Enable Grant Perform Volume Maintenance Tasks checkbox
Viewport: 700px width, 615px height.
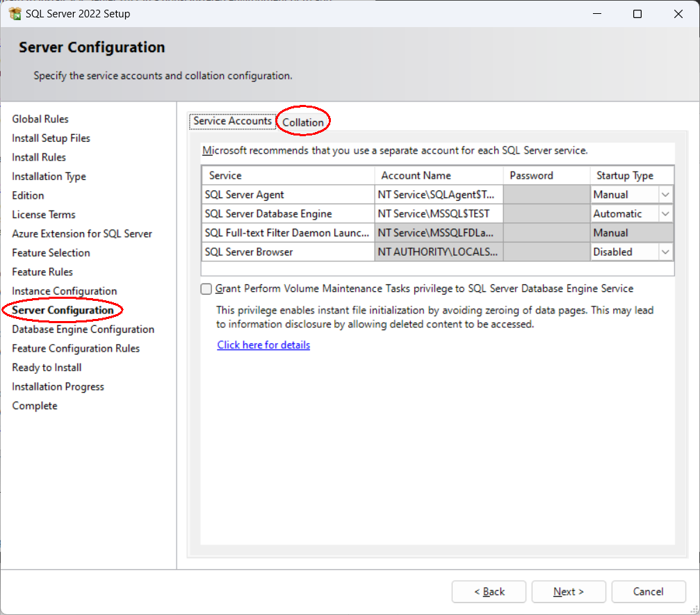206,289
